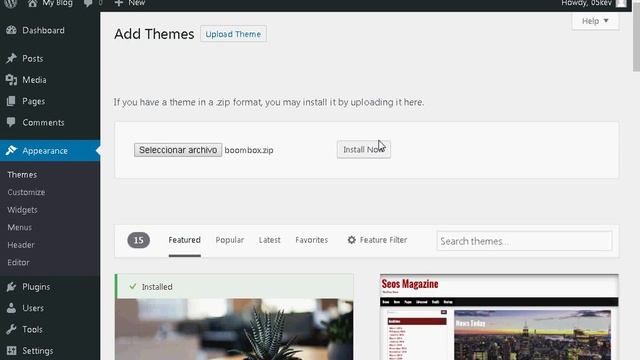Expand the Help dropdown

click(595, 21)
